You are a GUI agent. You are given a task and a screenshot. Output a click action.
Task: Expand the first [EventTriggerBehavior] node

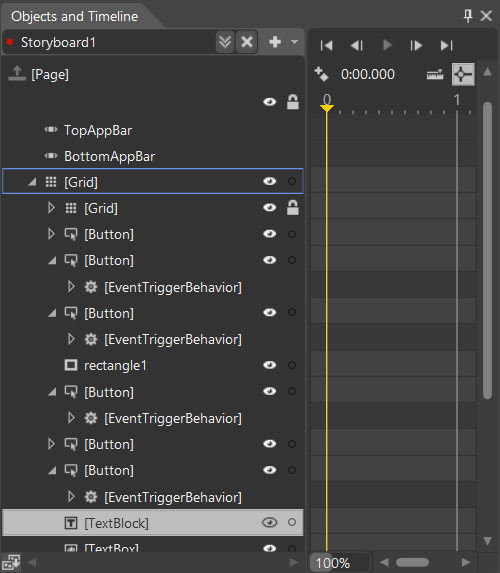pos(71,287)
